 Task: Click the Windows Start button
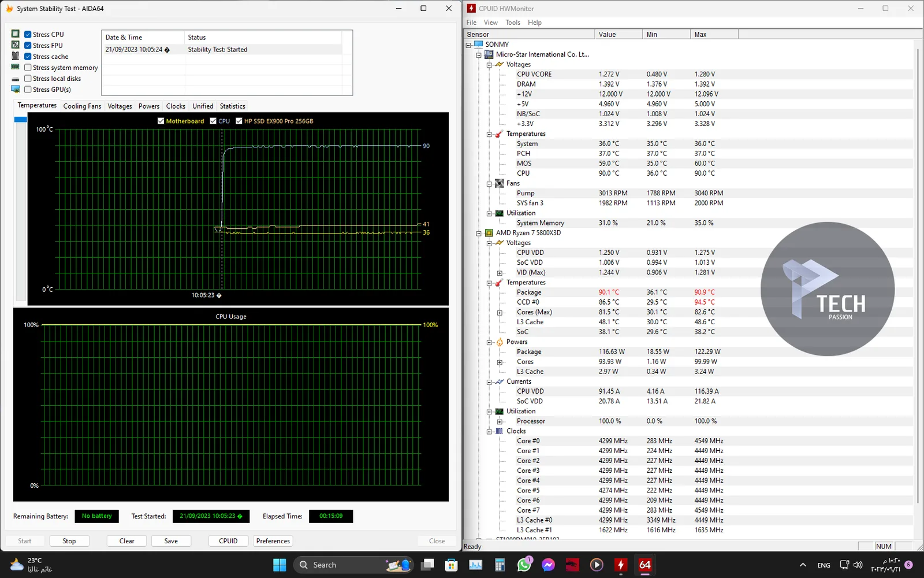click(x=280, y=565)
